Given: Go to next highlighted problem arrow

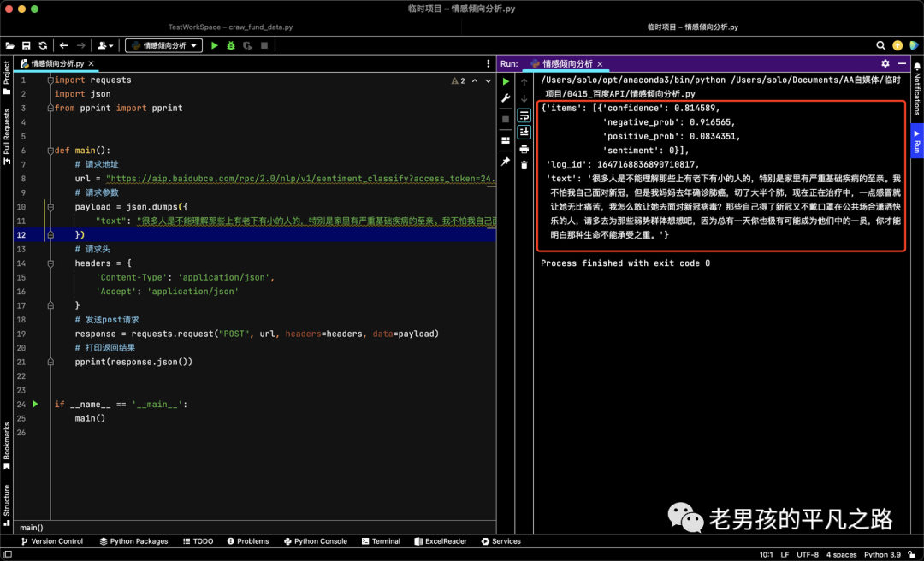Looking at the screenshot, I should coord(489,80).
